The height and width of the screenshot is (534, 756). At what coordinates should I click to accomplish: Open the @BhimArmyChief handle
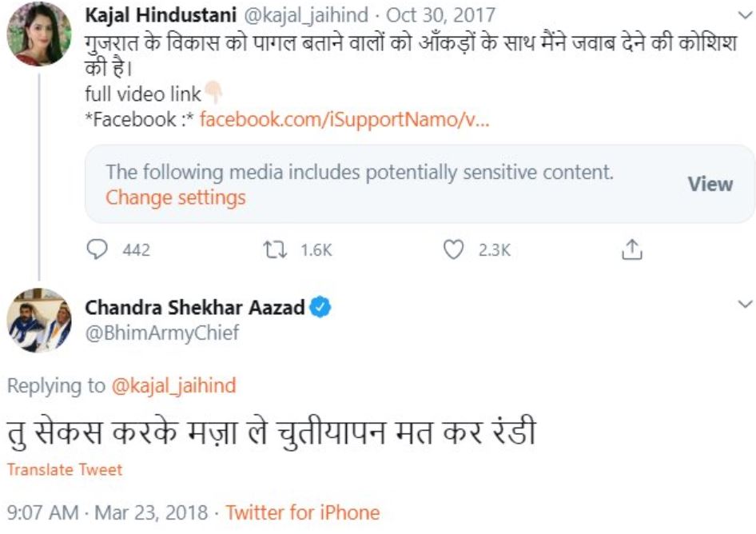point(161,333)
